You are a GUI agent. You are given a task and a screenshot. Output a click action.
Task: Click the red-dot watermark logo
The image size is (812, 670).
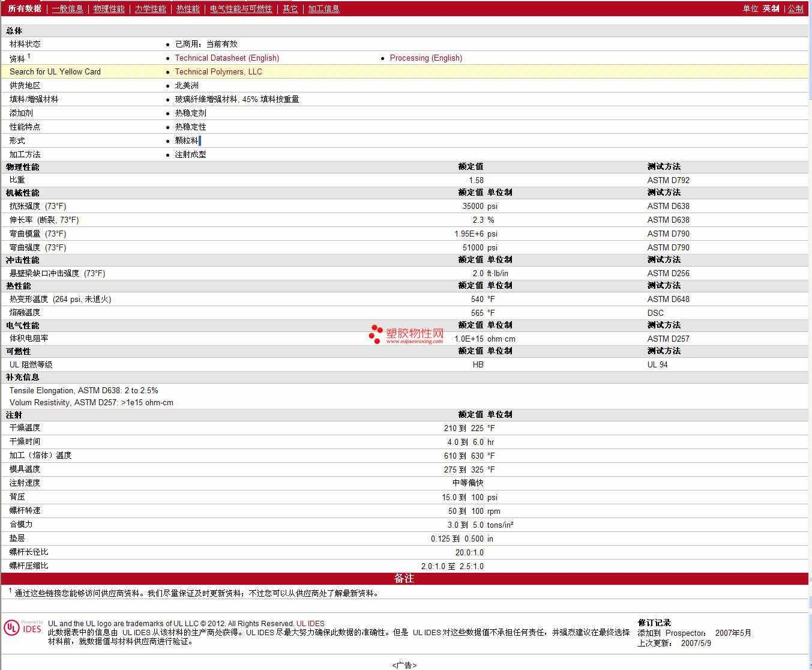(376, 334)
